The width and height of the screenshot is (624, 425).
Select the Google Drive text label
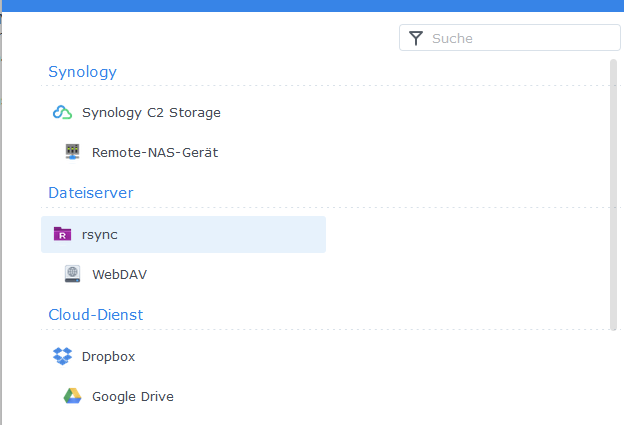point(133,396)
